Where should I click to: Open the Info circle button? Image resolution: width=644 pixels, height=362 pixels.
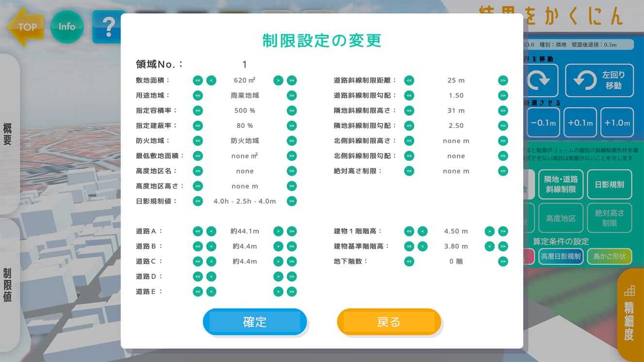(67, 27)
